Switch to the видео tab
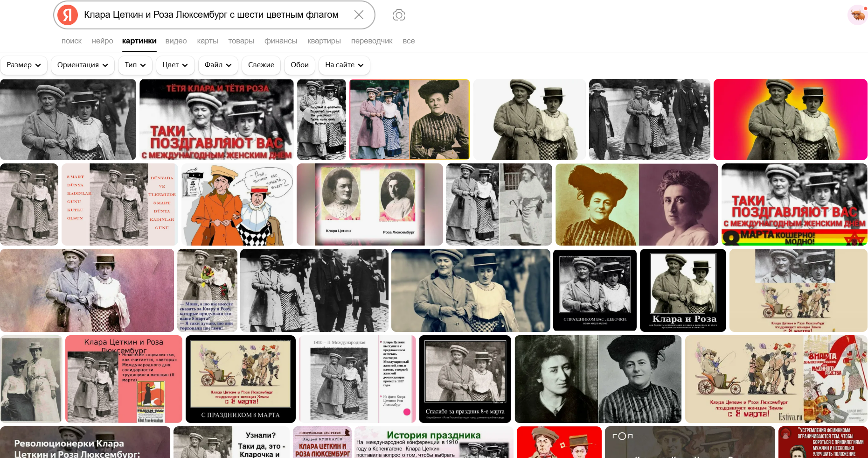Viewport: 868px width, 458px height. click(176, 41)
